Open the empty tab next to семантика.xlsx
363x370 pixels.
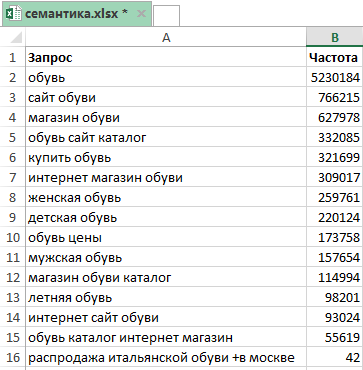pos(166,16)
